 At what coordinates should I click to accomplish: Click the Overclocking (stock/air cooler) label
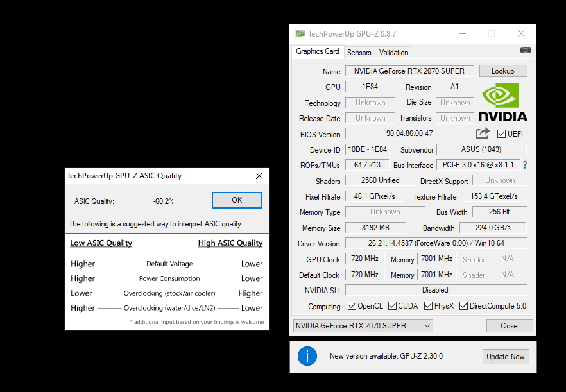click(x=169, y=293)
